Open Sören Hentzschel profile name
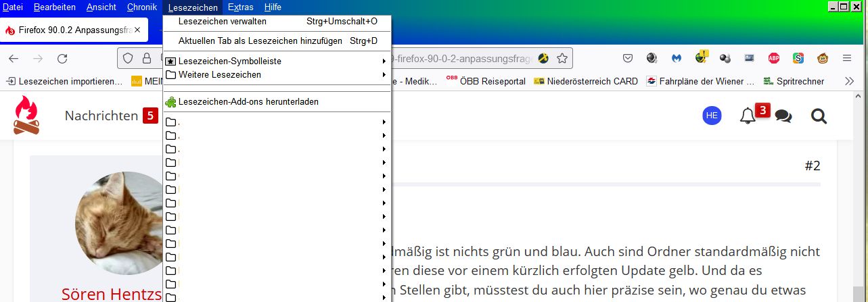Screen dimensions: 868x302 tap(112, 294)
